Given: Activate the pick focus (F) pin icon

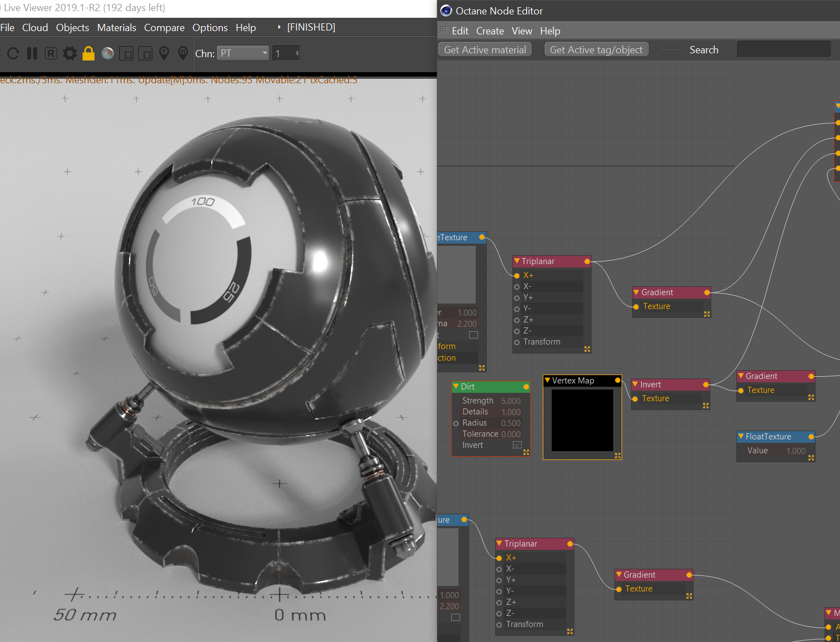Looking at the screenshot, I should coord(164,53).
